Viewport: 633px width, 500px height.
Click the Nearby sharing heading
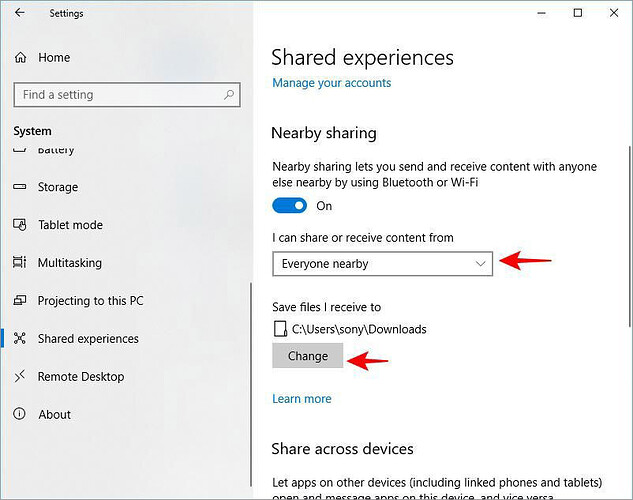pyautogui.click(x=324, y=133)
